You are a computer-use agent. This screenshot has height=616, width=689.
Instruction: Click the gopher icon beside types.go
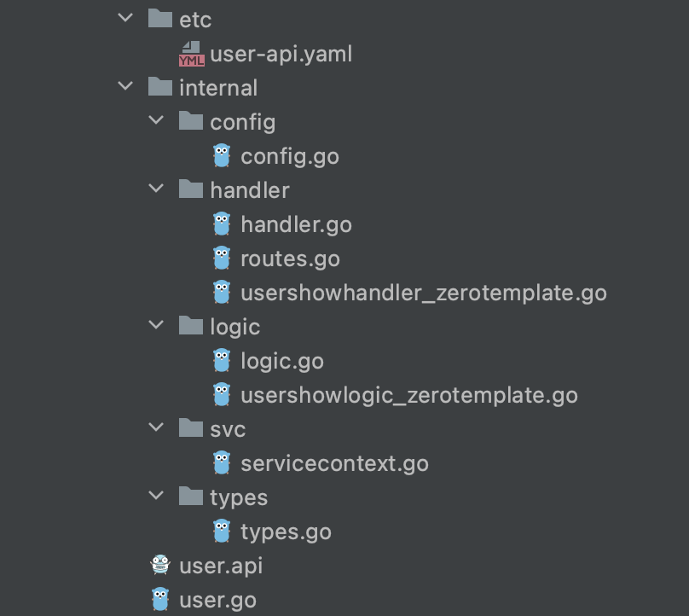pyautogui.click(x=222, y=531)
